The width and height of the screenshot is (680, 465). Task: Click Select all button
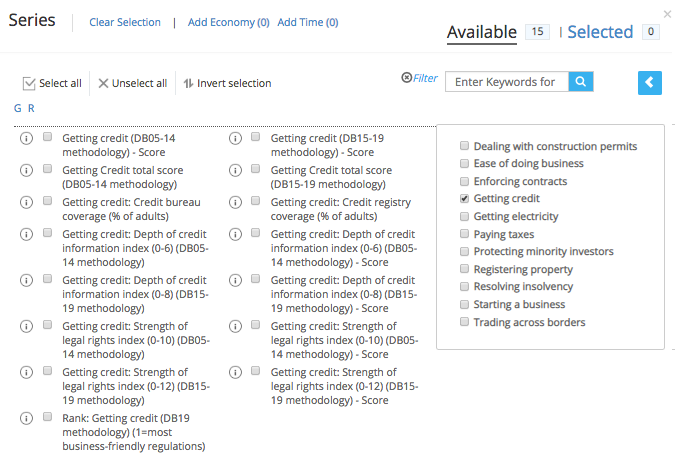click(x=52, y=83)
